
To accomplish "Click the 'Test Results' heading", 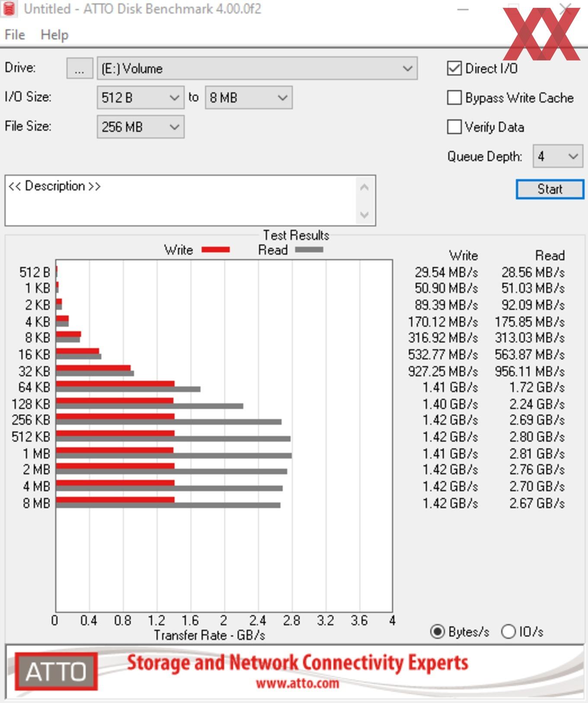I will 296,235.
